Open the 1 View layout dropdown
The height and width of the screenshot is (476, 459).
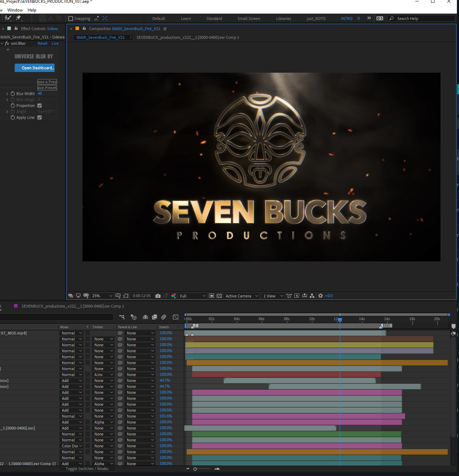[x=273, y=296]
